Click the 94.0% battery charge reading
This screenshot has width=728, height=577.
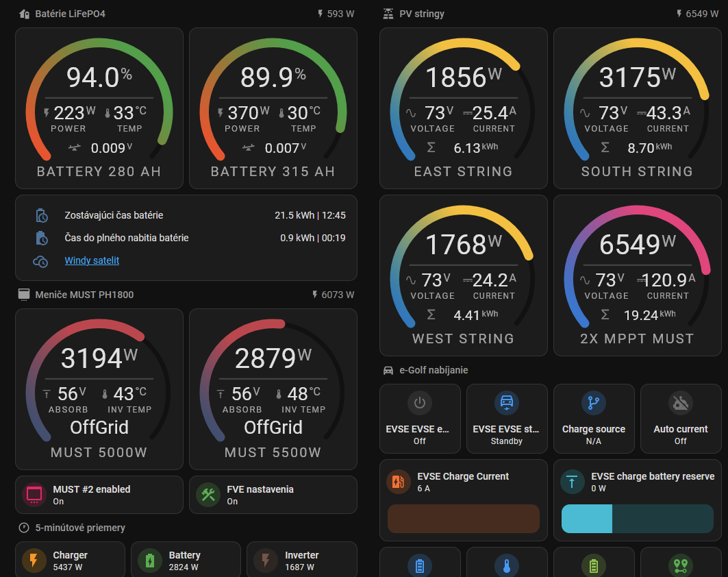[99, 77]
